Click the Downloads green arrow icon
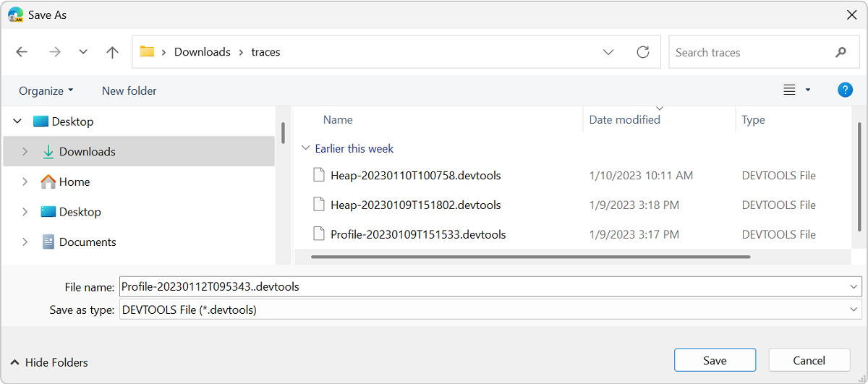 [x=48, y=151]
